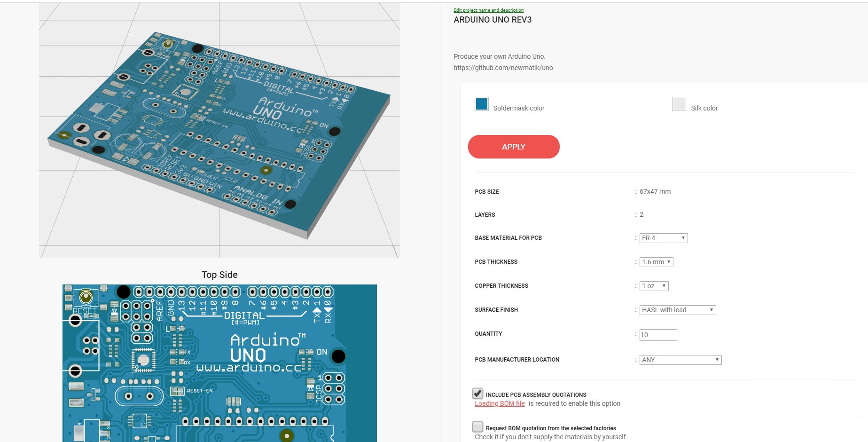Open the copper thickness 1 oz dropdown
The image size is (868, 442).
654,285
